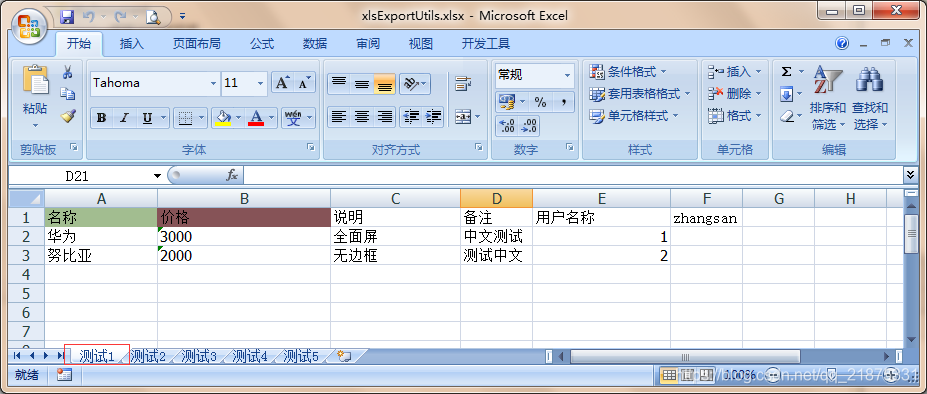Undo the last action

88,17
